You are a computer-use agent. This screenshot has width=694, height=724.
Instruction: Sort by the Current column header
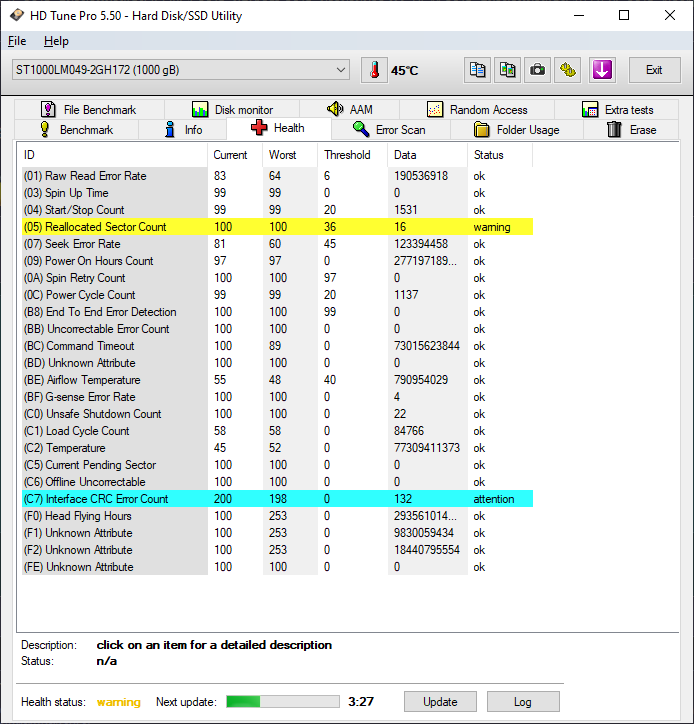coord(235,155)
